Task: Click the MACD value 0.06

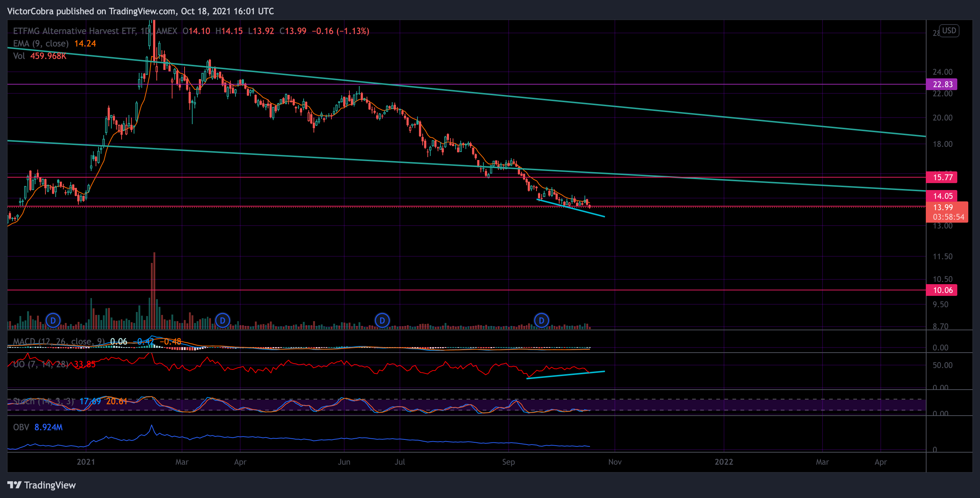Action: 119,342
